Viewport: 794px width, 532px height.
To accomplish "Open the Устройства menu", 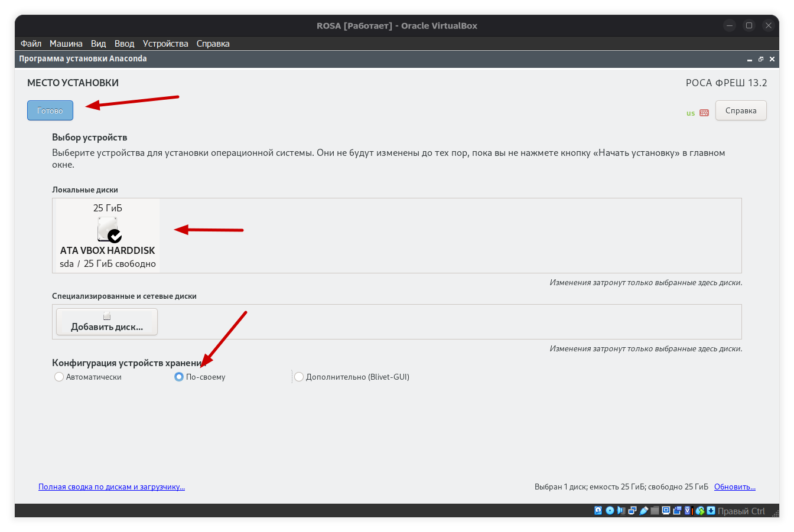I will point(165,44).
